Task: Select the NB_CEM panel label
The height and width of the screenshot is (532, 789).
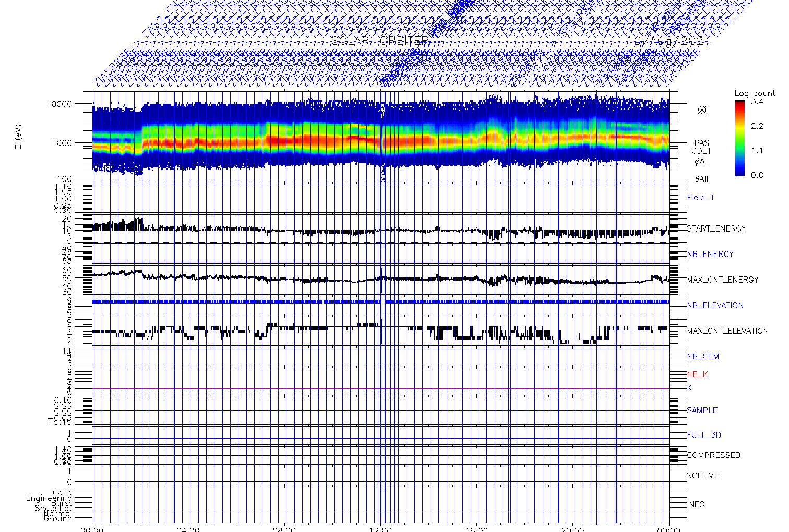Action: tap(703, 357)
